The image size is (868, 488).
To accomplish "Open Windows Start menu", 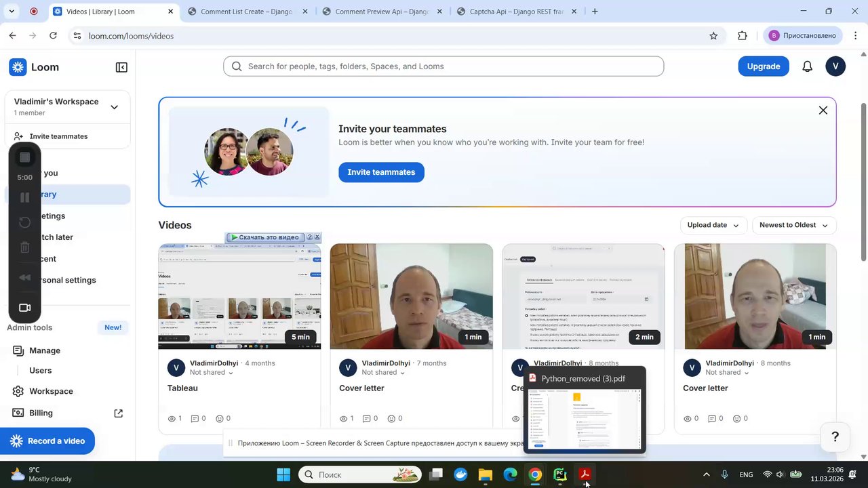I will click(x=283, y=474).
